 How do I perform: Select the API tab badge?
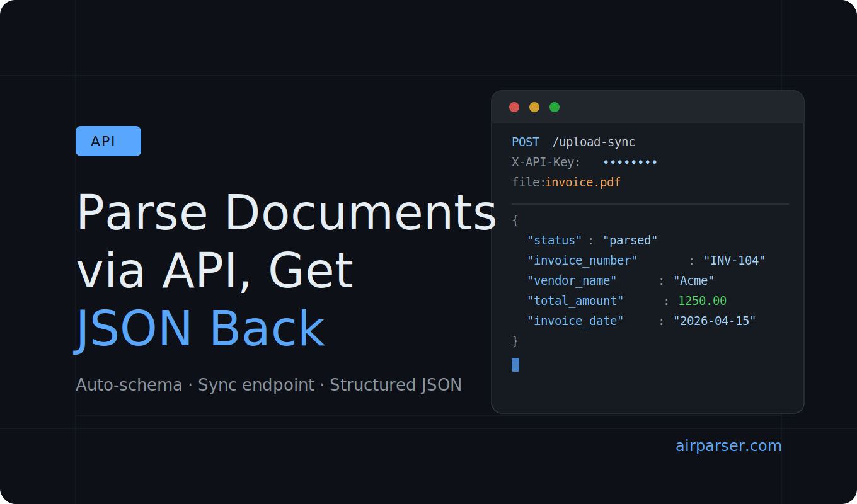(x=108, y=140)
